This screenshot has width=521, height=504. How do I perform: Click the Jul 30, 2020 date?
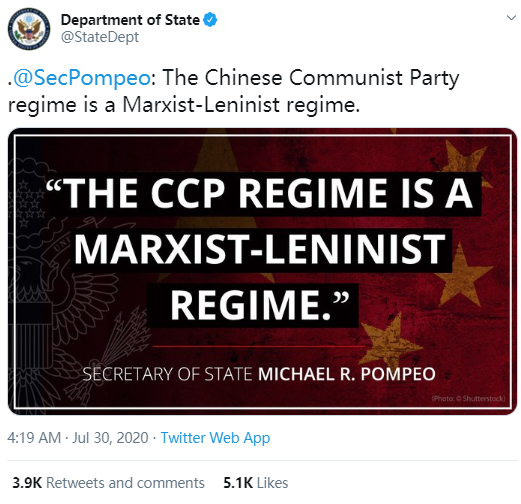pyautogui.click(x=110, y=438)
